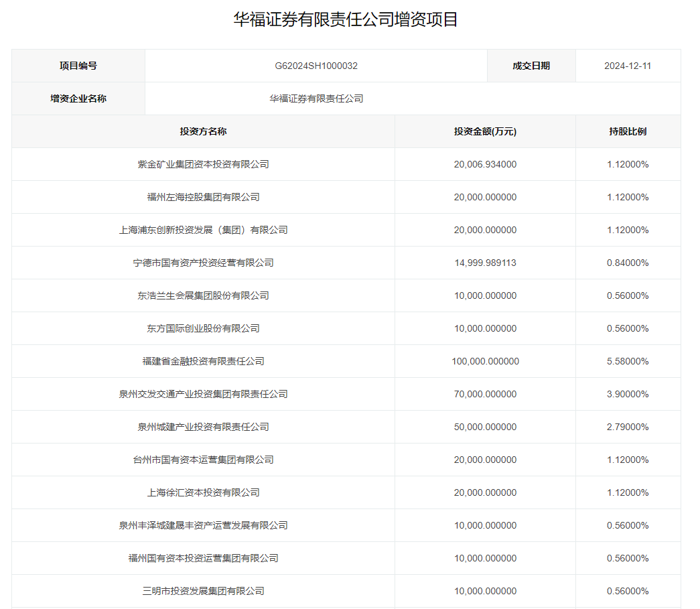This screenshot has width=700, height=609.
Task: Click the 项目编号 label cell
Action: pos(78,66)
